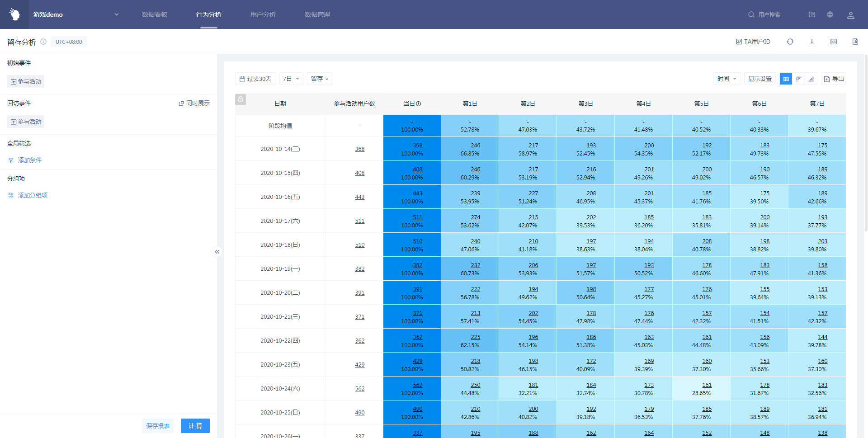Expand the 7日 period dropdown

coord(291,79)
